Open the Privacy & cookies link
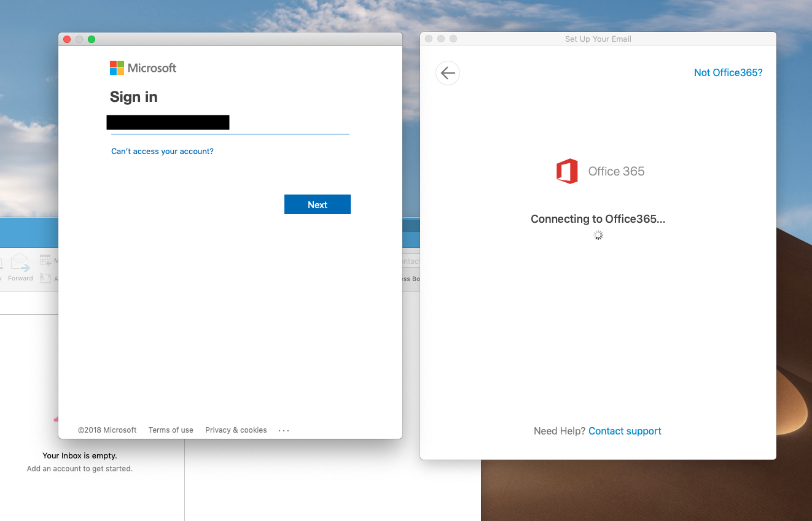This screenshot has height=521, width=812. (236, 430)
